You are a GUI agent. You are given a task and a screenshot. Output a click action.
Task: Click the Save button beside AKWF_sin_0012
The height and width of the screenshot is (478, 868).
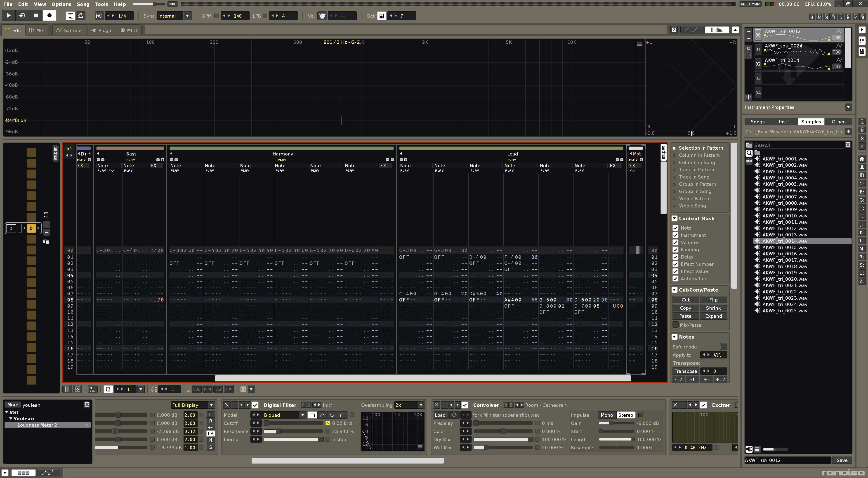point(842,460)
